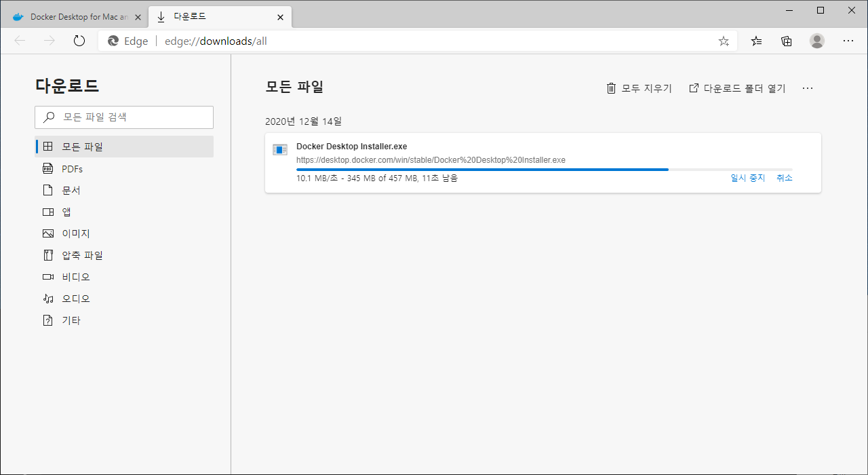Open more options next to 다운로드 폴더 열기
This screenshot has width=868, height=475.
808,88
